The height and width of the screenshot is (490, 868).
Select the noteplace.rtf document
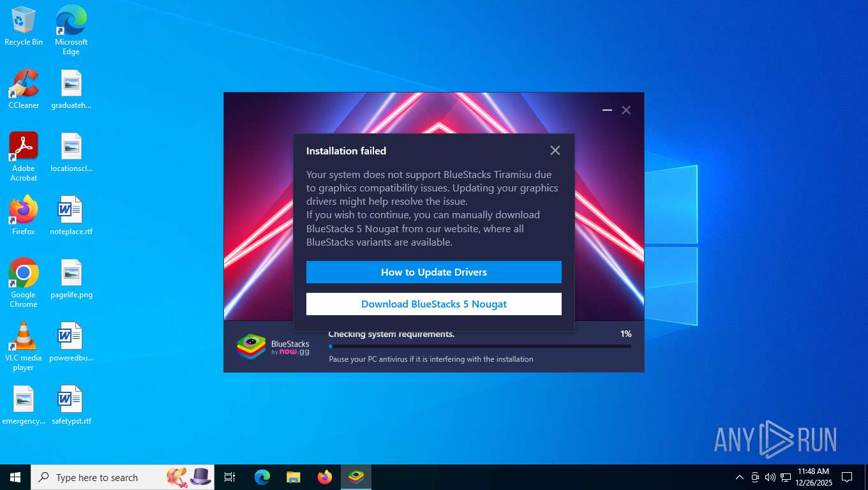[71, 216]
